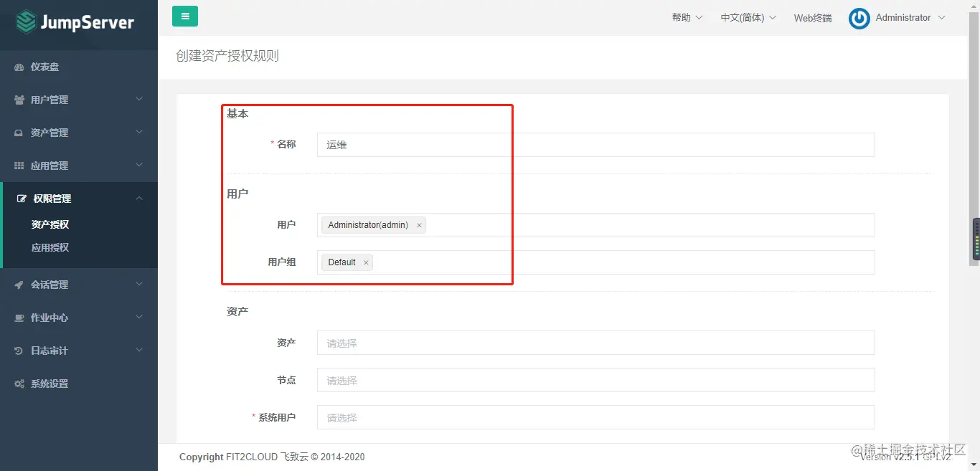This screenshot has width=980, height=471.
Task: Click the 基本 section heading
Action: [x=237, y=113]
